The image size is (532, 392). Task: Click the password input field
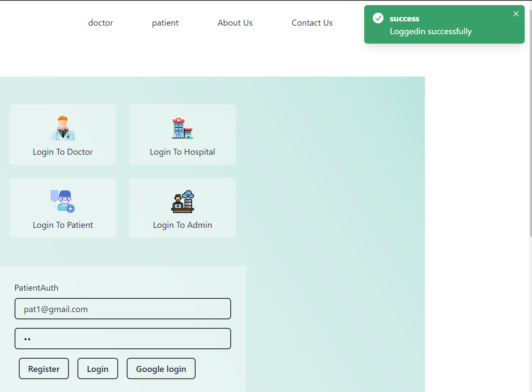[123, 338]
